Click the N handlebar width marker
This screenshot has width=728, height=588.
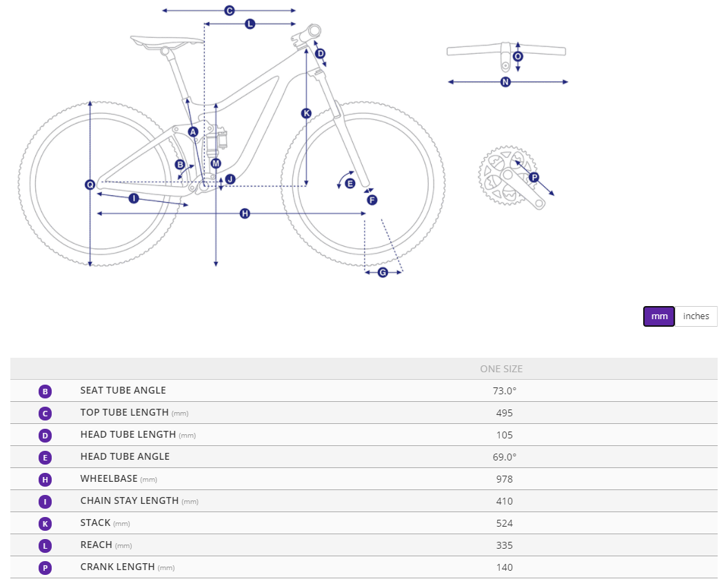click(505, 82)
